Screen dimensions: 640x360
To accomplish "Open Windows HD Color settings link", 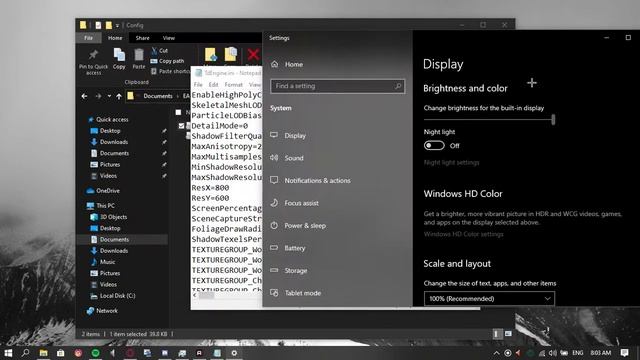I will [x=464, y=234].
